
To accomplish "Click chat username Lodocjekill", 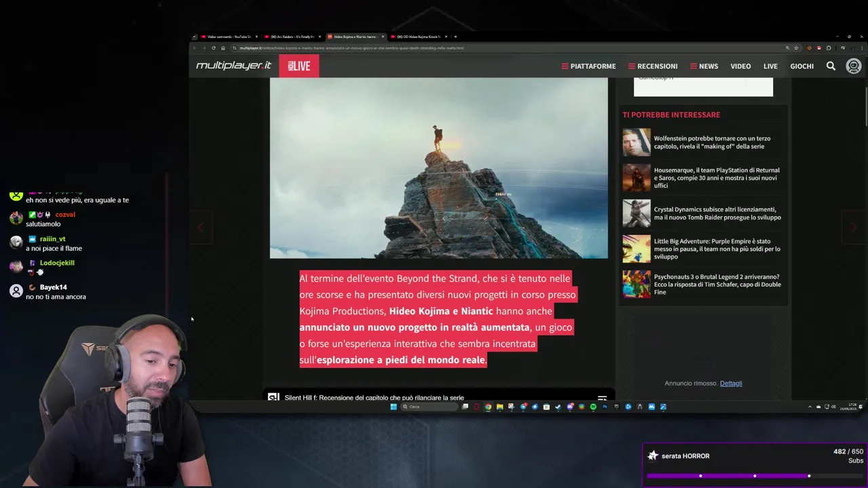I will tap(57, 262).
